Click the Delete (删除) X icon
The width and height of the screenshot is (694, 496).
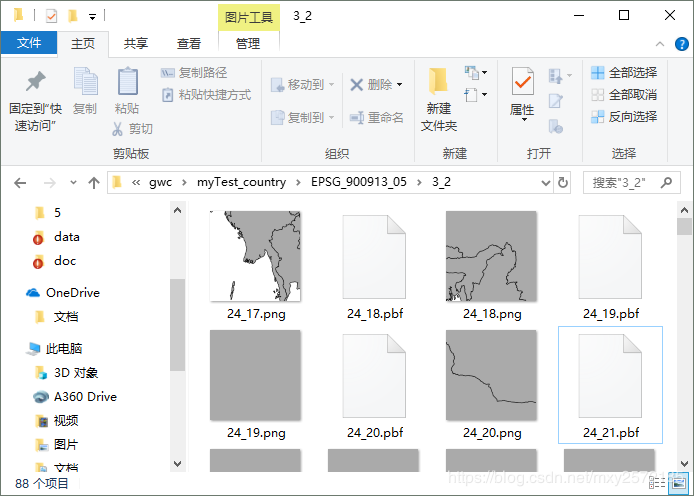point(357,85)
